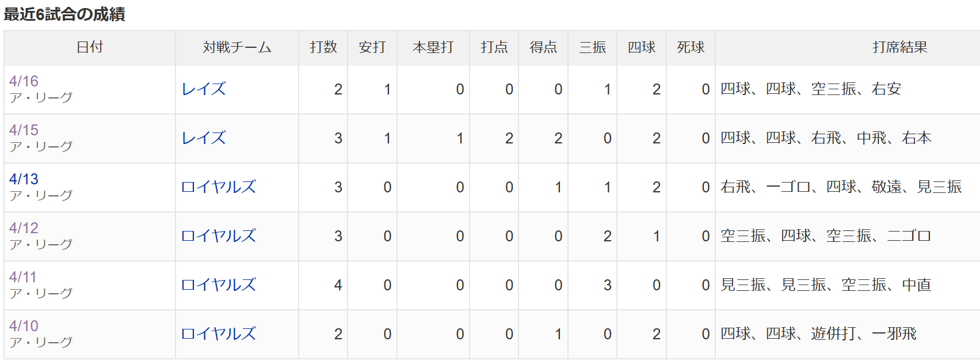Open the 4/10 game date link

tap(24, 326)
